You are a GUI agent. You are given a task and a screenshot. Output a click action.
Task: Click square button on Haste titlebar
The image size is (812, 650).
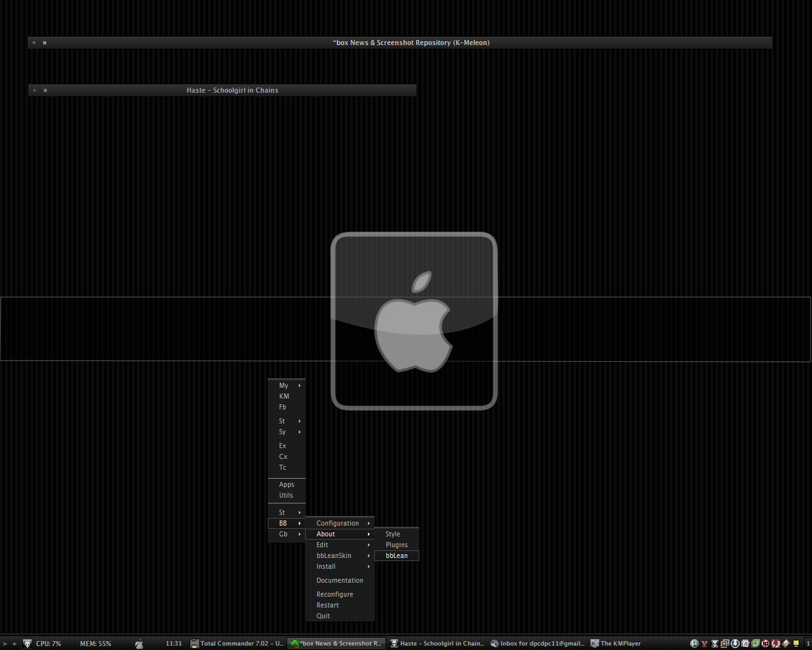[45, 90]
